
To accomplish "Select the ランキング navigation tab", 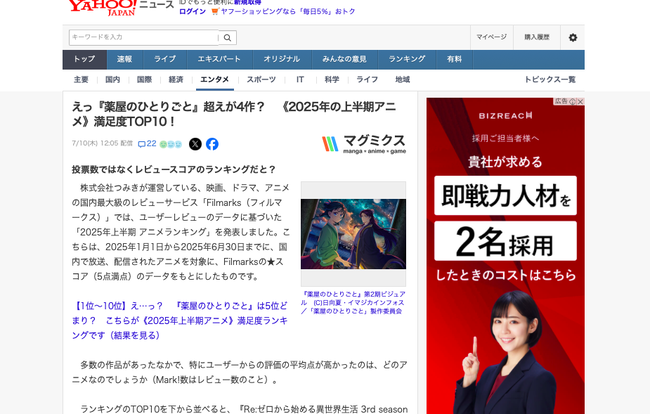I will 407,59.
